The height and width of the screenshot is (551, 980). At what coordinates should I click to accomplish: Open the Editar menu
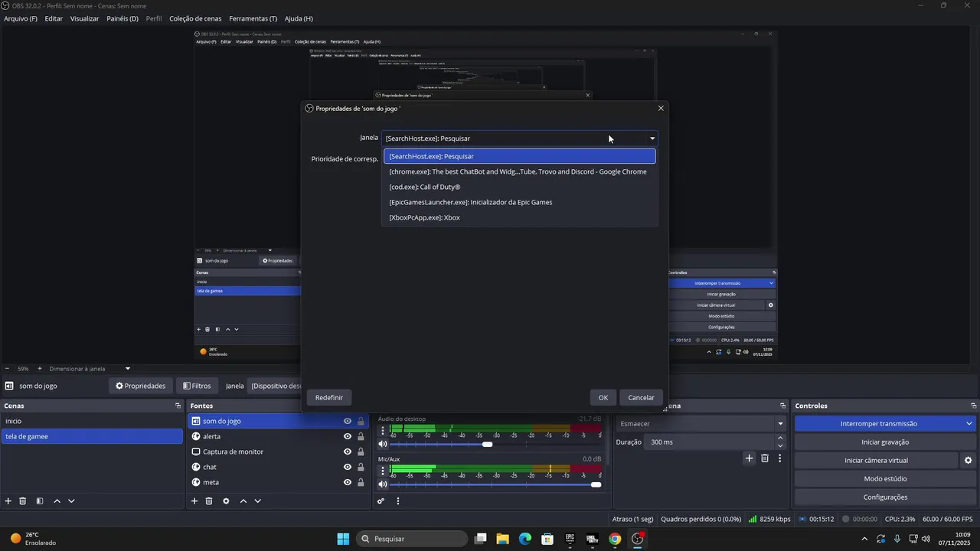pyautogui.click(x=54, y=18)
